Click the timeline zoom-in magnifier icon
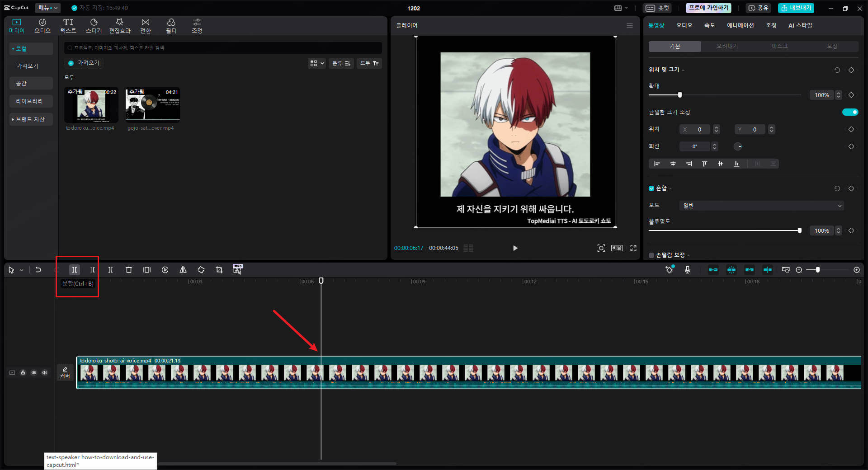Viewport: 868px width, 470px height. tap(857, 270)
